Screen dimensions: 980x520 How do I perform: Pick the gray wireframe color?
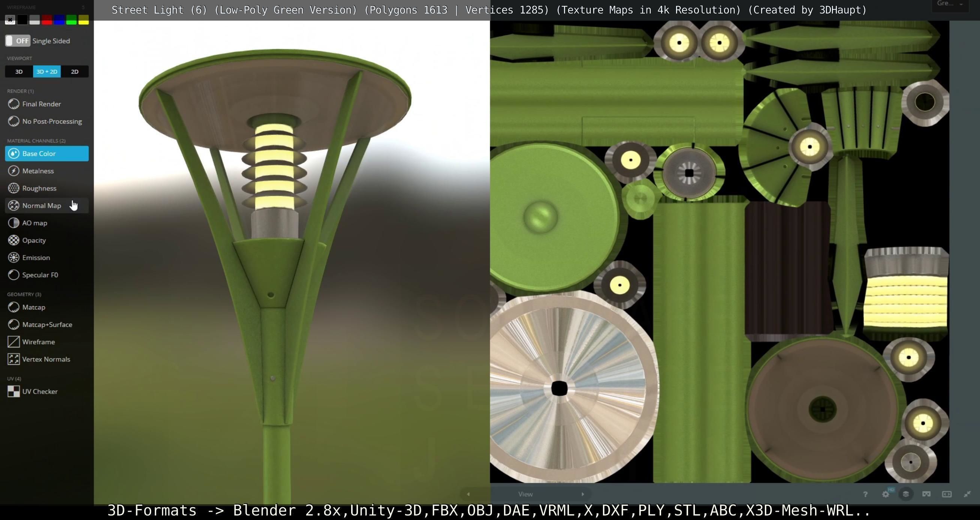coord(34,20)
